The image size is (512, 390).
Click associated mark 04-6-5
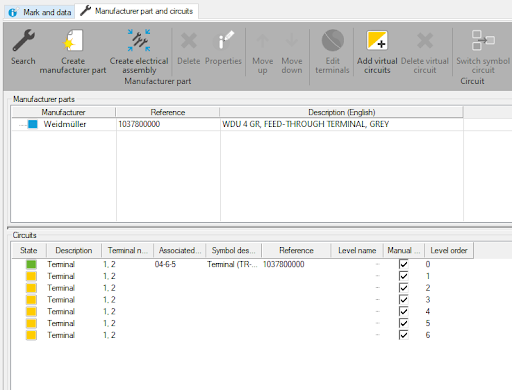pos(165,264)
